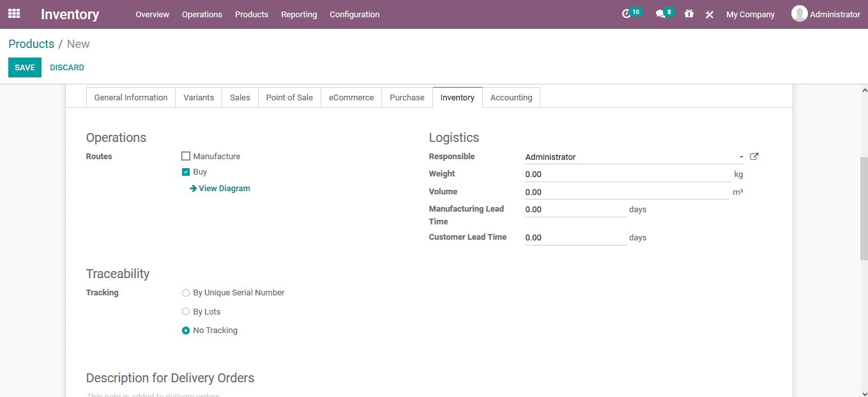This screenshot has width=868, height=397.
Task: Select tracking By Unique Serial Number
Action: click(186, 292)
